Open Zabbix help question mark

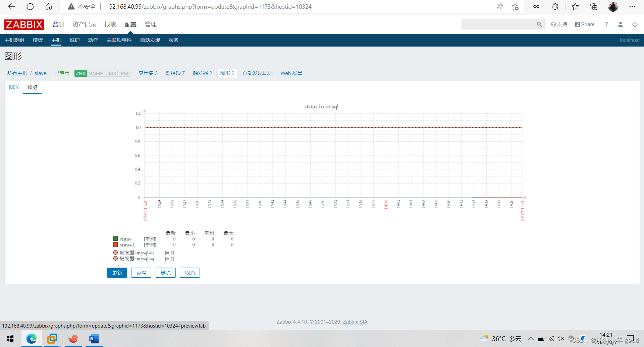606,24
